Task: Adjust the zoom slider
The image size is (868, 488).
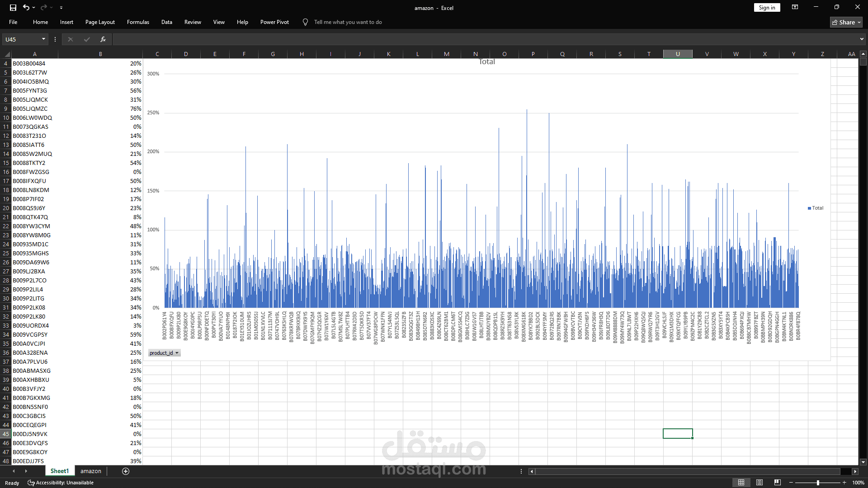Action: [818, 482]
